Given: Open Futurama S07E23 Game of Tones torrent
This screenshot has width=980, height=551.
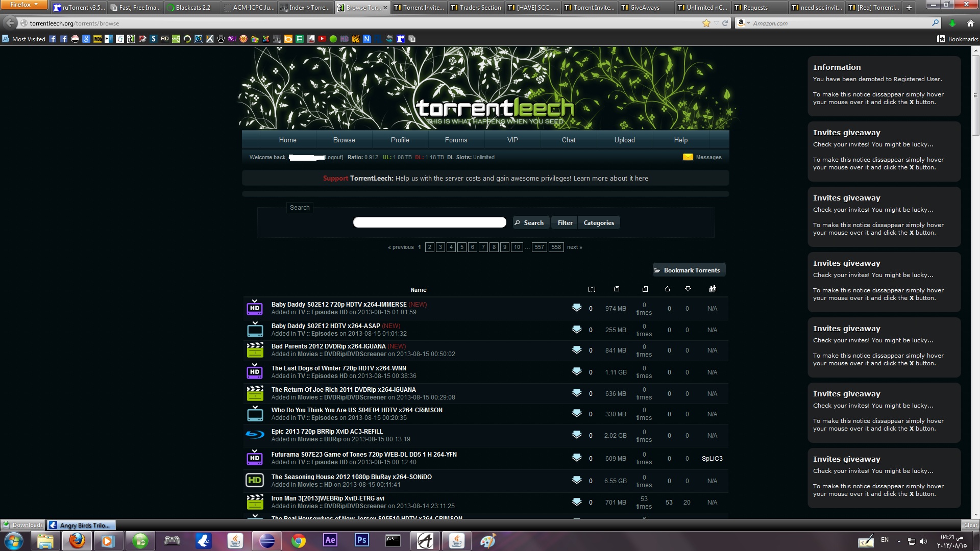Looking at the screenshot, I should click(364, 454).
